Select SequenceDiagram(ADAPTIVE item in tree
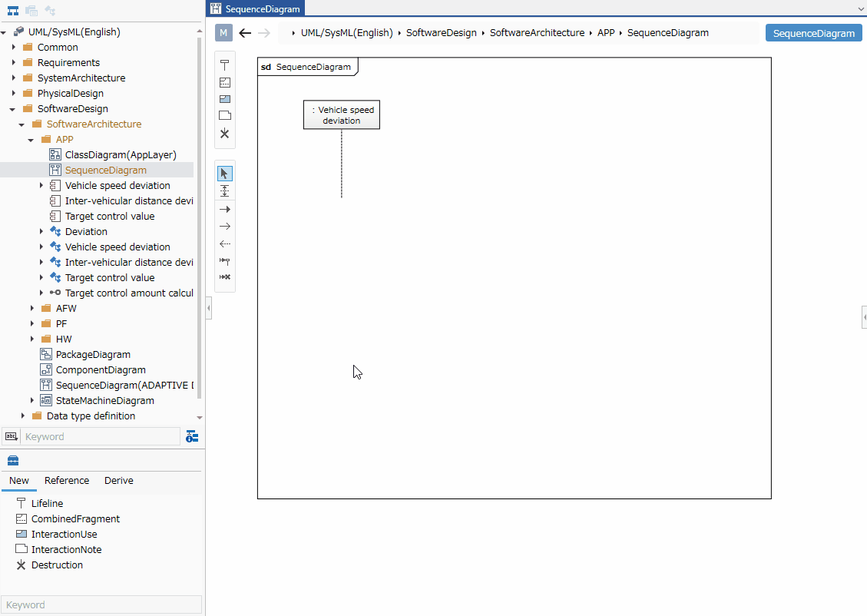The image size is (867, 616). coord(124,386)
